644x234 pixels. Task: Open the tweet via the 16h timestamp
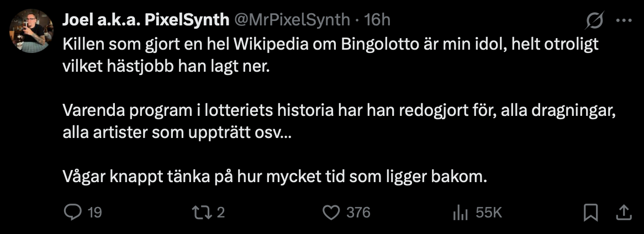point(377,19)
